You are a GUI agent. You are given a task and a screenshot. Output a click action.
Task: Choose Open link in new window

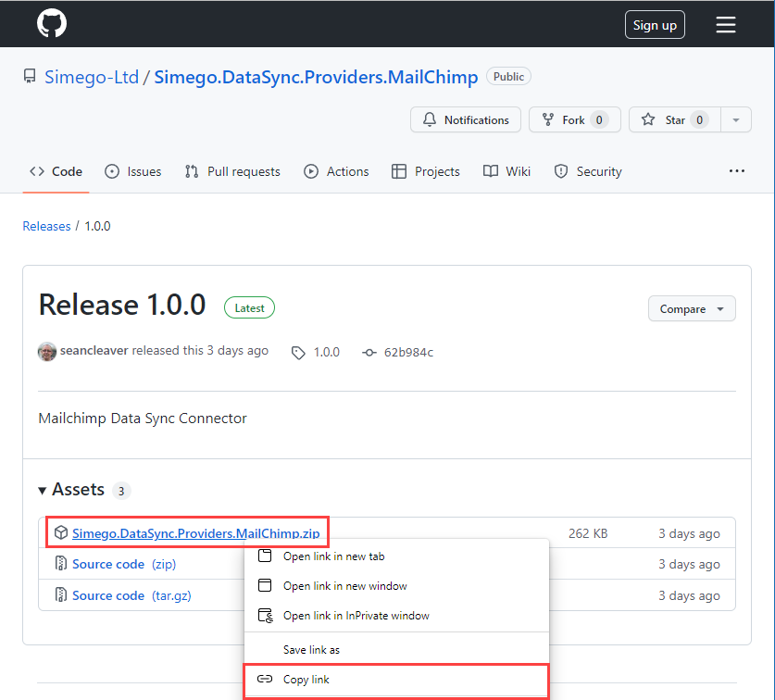coord(396,586)
